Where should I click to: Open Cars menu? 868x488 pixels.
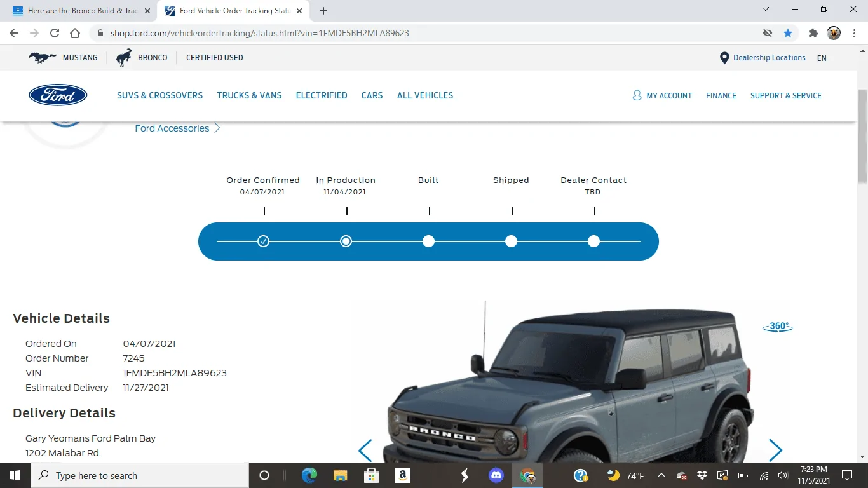[x=372, y=95]
